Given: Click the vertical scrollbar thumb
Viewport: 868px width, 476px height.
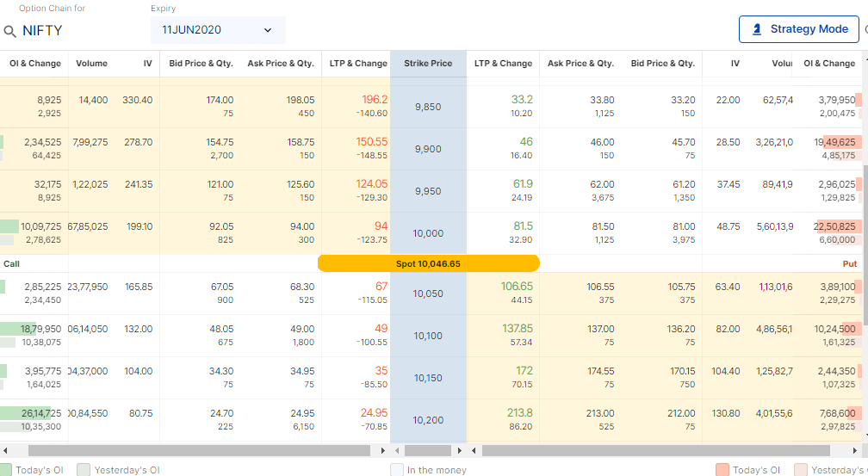Looking at the screenshot, I should coord(865,244).
